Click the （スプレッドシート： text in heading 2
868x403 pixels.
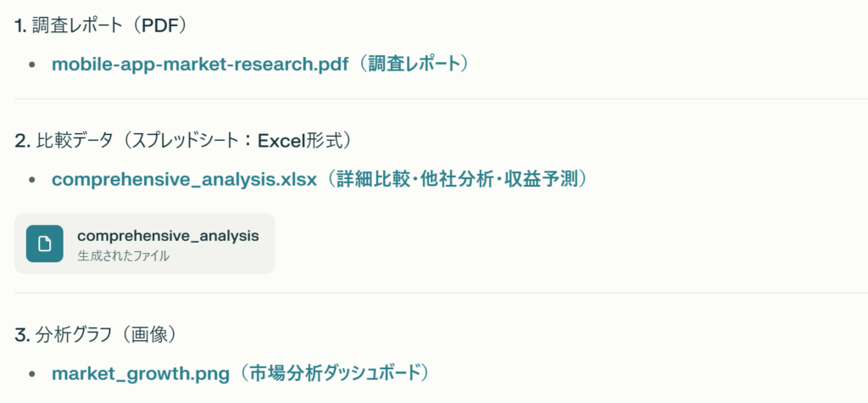185,141
